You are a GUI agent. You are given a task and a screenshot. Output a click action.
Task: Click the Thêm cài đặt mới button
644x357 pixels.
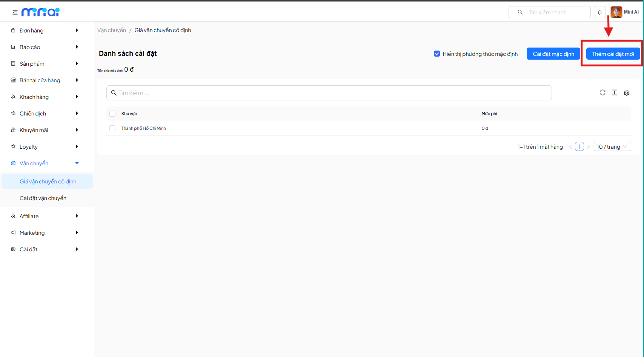coord(613,54)
